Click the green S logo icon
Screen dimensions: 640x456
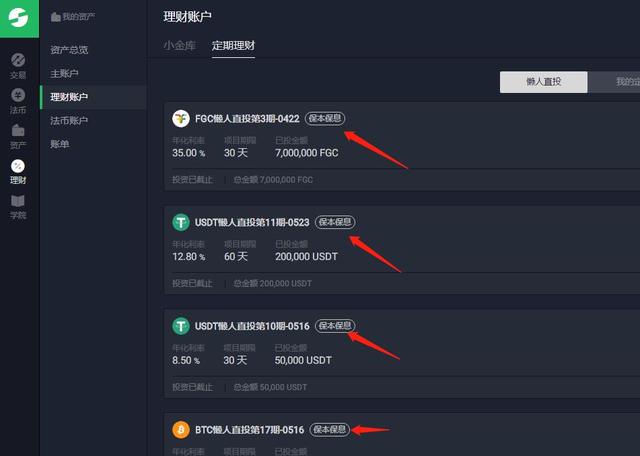(19, 18)
